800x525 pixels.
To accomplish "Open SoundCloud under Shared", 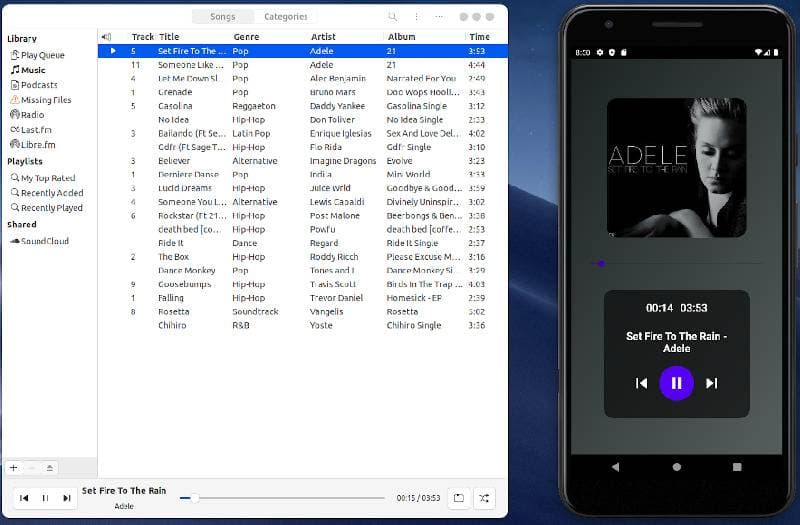I will click(39, 241).
